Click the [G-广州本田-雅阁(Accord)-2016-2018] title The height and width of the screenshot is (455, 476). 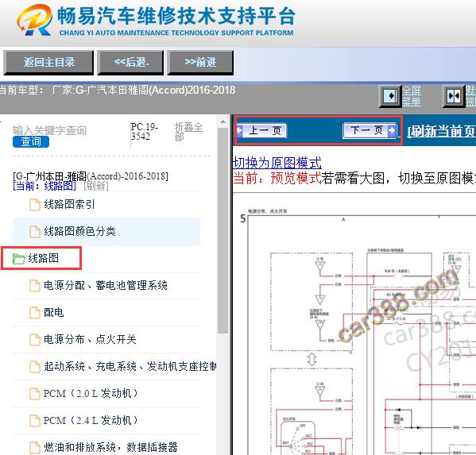click(91, 176)
